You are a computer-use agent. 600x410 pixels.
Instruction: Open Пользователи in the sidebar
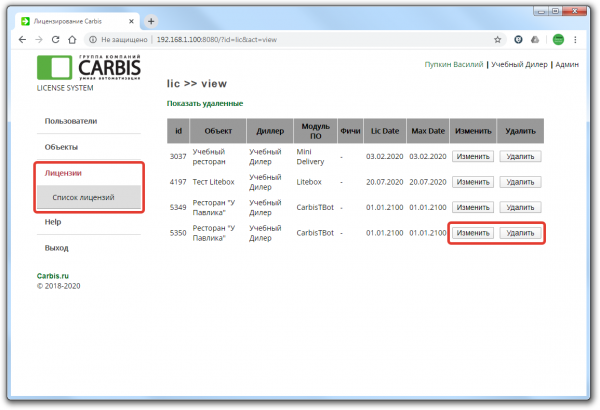[x=71, y=121]
